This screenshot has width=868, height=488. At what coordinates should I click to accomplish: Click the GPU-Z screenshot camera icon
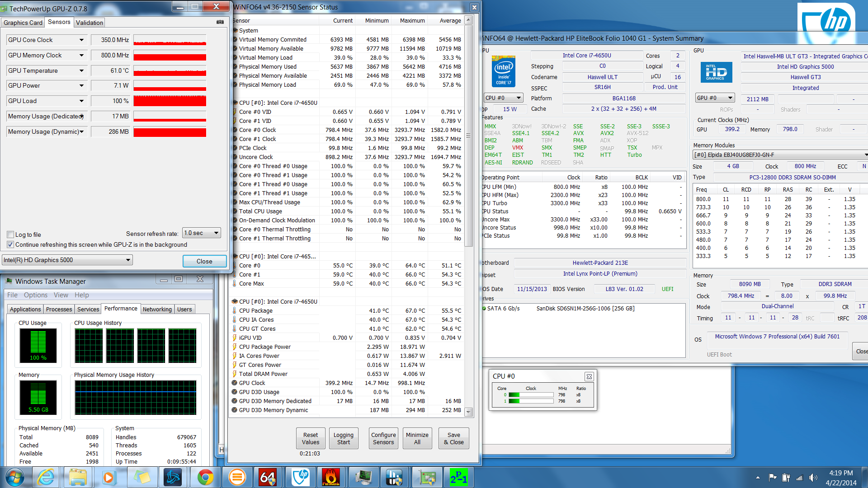click(x=220, y=22)
